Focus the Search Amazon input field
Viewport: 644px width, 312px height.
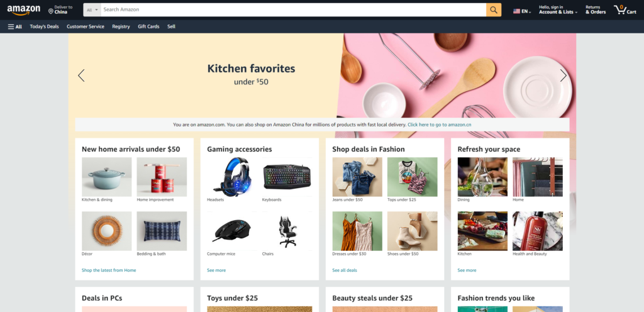tap(294, 10)
